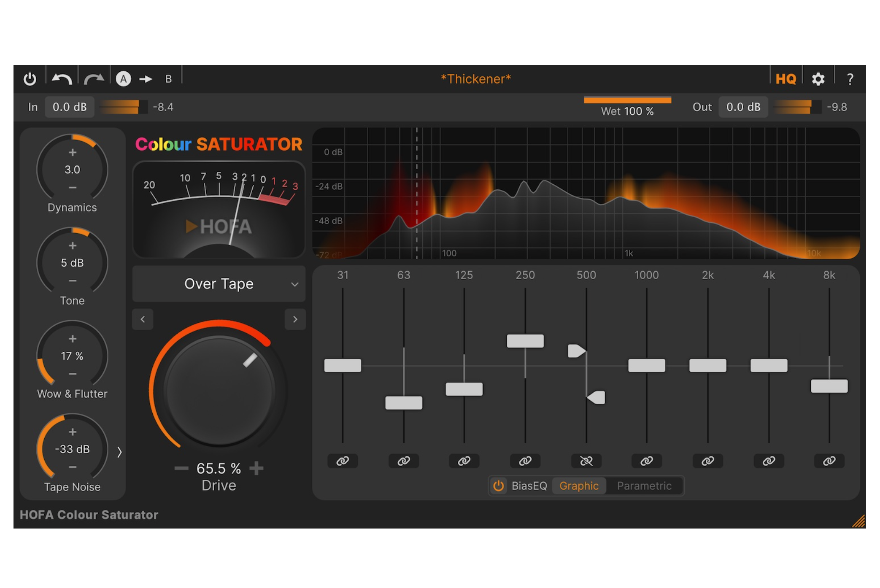
Task: Toggle link icon under 31 band
Action: pos(343,461)
